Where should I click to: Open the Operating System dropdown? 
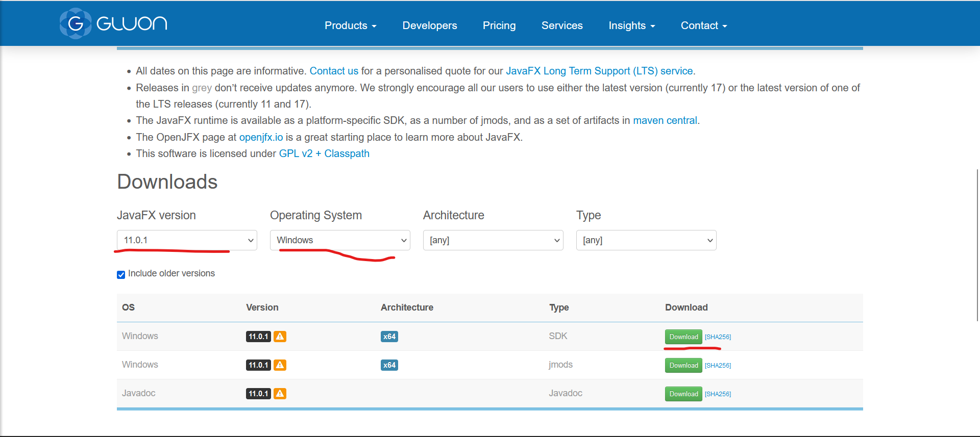pyautogui.click(x=340, y=240)
